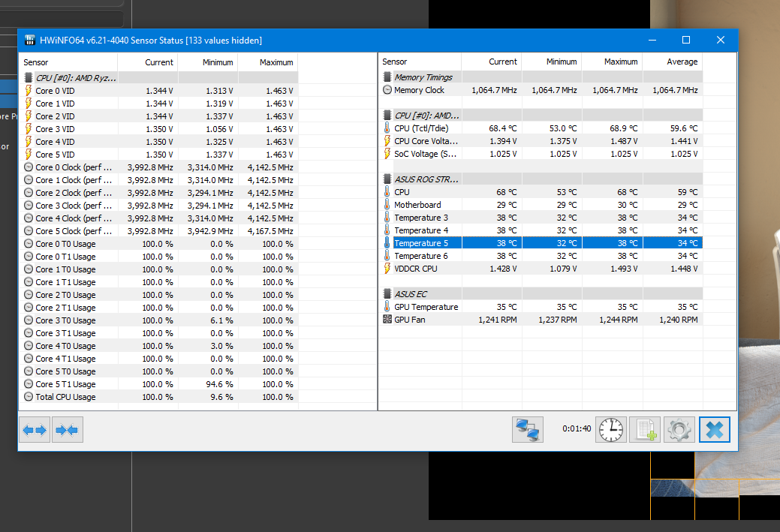Click the left pane Maximum column header
This screenshot has height=532, width=780.
268,62
